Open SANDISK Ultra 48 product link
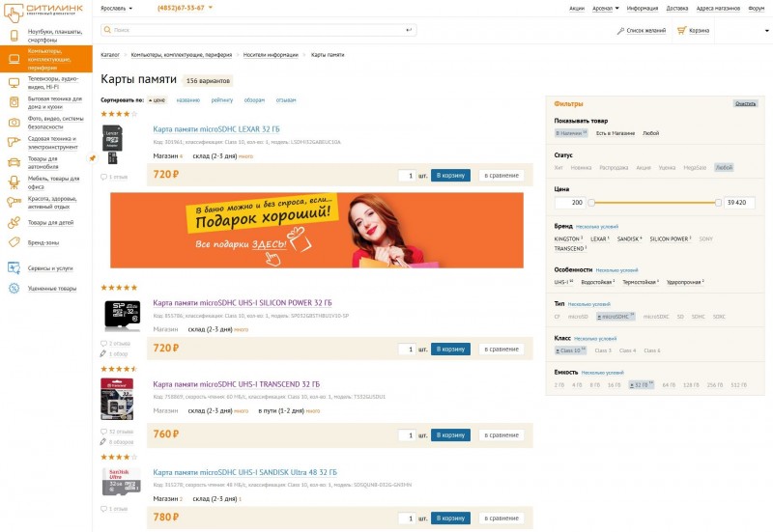Viewport: 773px width, 532px height. pyautogui.click(x=245, y=472)
